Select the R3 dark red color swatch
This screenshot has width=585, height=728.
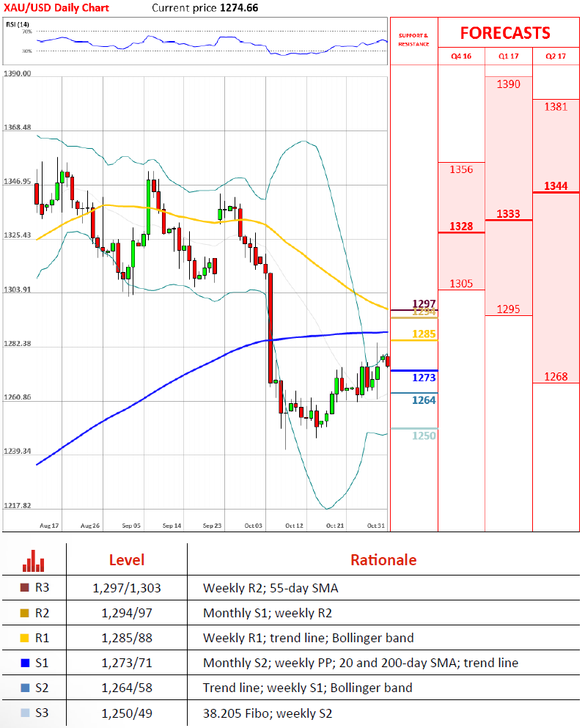[25, 588]
